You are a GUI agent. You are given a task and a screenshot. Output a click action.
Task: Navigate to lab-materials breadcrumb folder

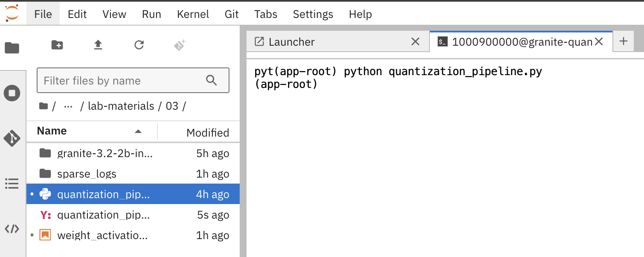tap(121, 106)
